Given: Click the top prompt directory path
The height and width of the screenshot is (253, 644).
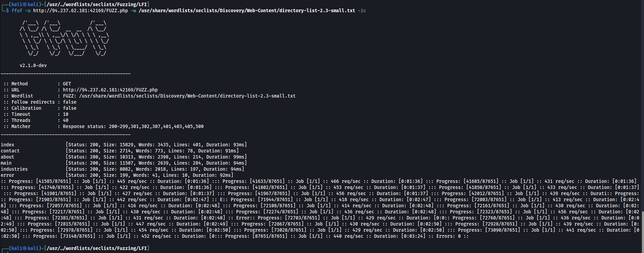Looking at the screenshot, I should pyautogui.click(x=97, y=4).
